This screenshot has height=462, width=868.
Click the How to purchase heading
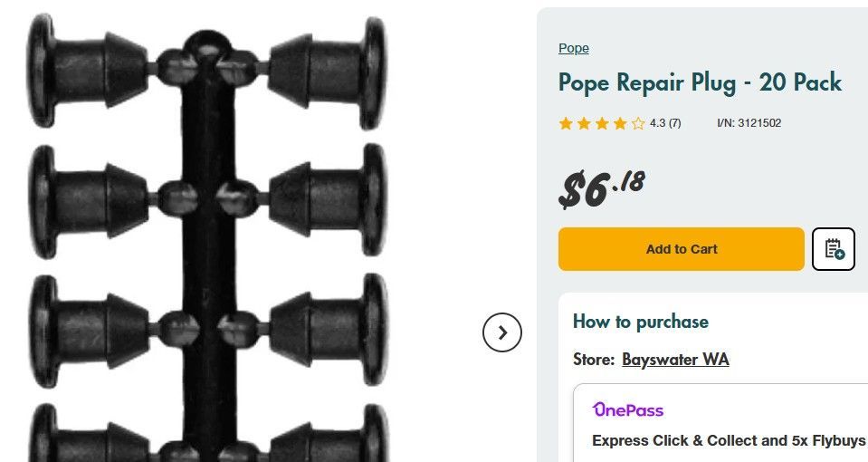(641, 322)
